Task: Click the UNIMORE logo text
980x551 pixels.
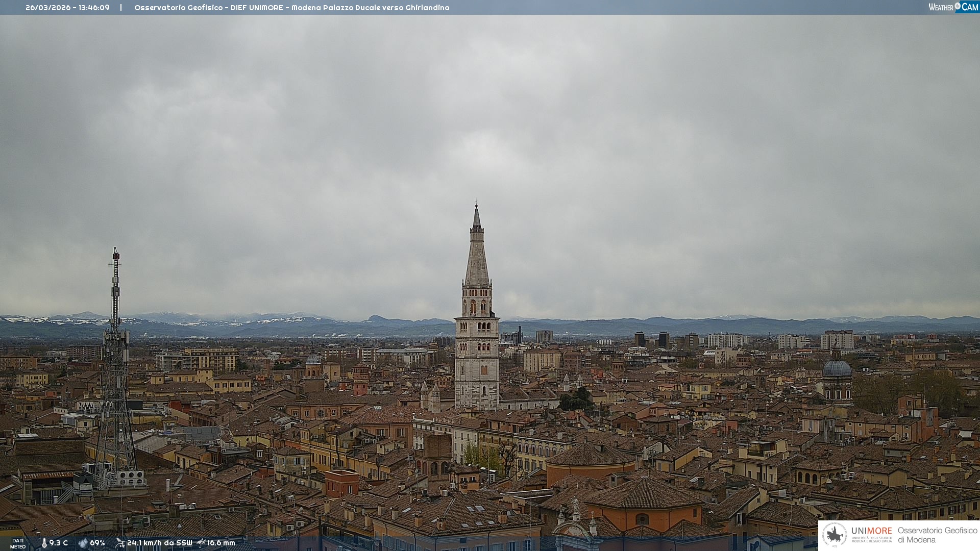Action: pos(871,531)
